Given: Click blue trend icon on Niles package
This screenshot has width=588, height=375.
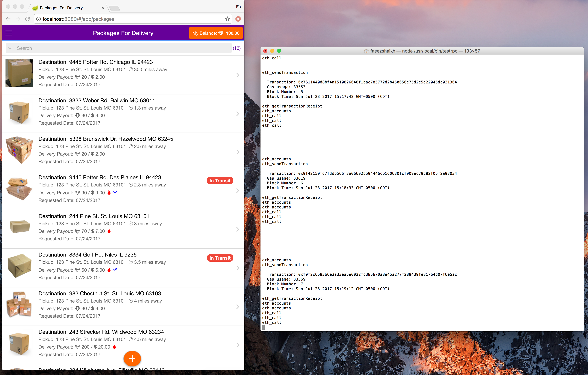Looking at the screenshot, I should (x=115, y=270).
